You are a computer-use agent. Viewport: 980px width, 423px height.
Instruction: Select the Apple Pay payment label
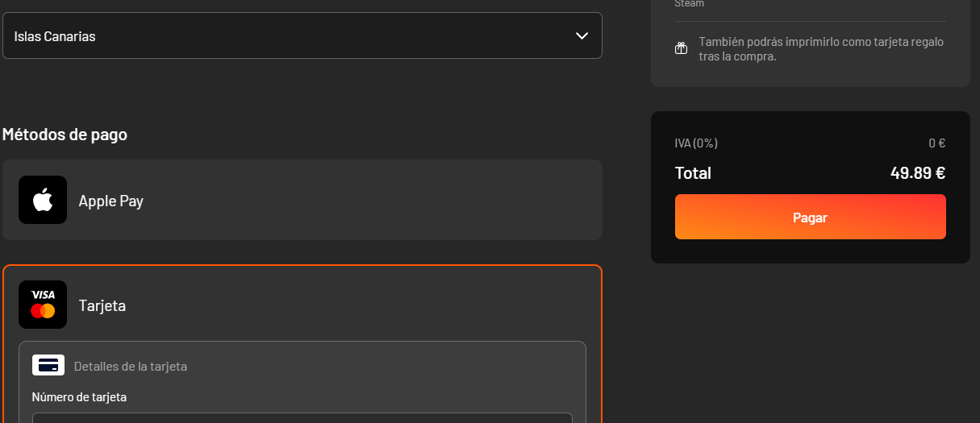pos(111,201)
